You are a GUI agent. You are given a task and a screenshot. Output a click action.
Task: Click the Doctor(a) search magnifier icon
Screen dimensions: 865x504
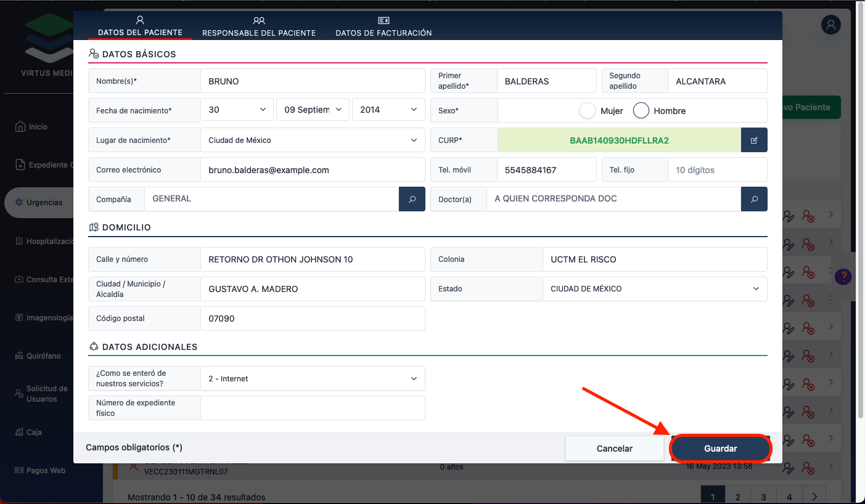(x=754, y=200)
